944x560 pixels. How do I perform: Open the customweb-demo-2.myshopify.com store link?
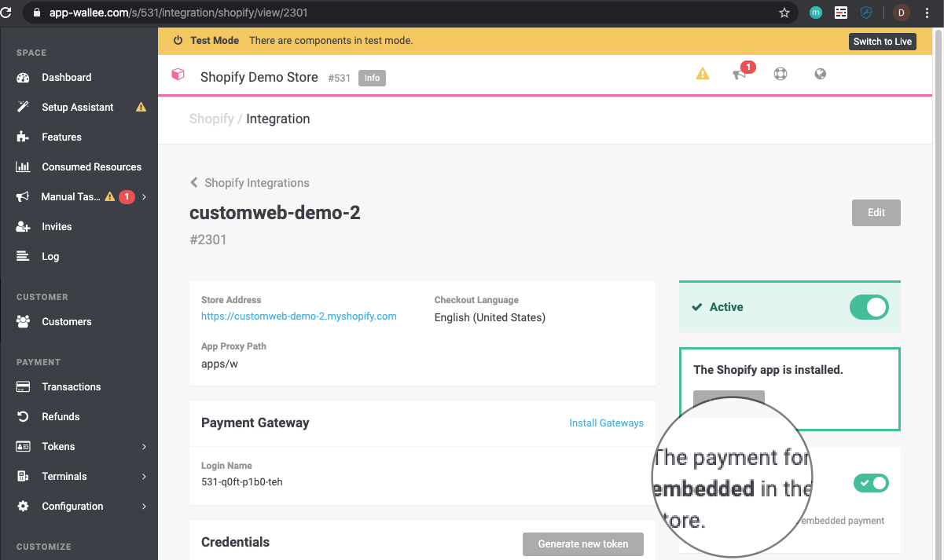pos(299,317)
